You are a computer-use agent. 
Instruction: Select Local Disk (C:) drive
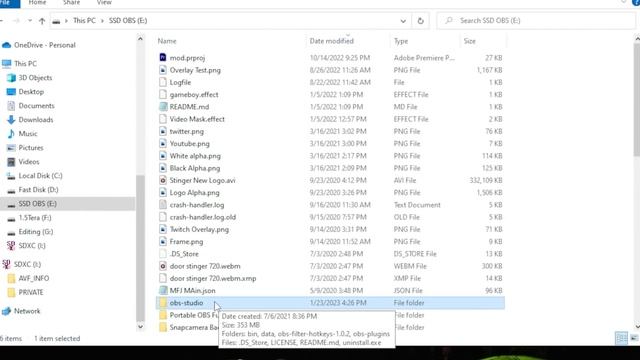40,176
